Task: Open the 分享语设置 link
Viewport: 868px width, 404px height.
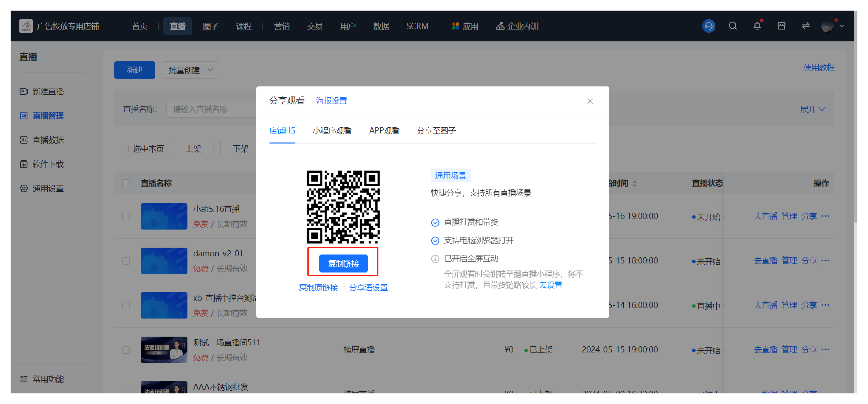Action: coord(368,287)
